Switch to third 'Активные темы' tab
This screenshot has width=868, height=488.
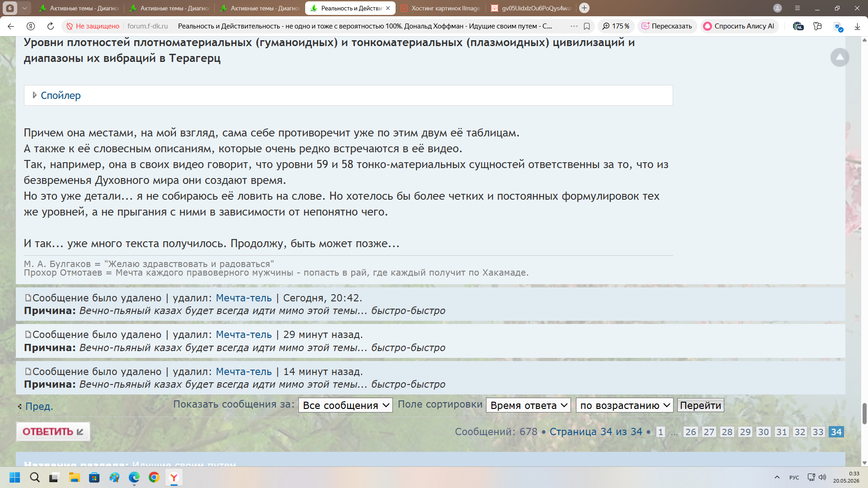tap(260, 8)
